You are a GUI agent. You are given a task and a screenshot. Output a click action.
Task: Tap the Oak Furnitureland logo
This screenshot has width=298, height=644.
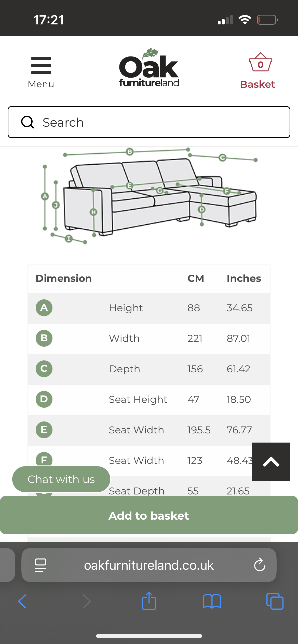(x=149, y=68)
